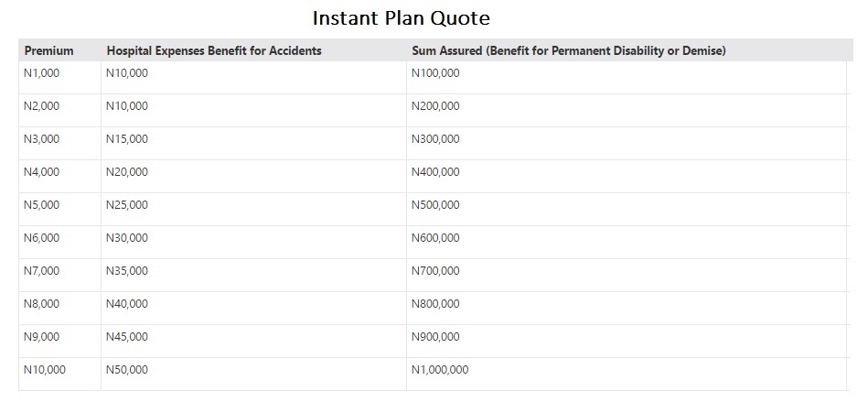Click the N10,000 cell in Premium column
868x413 pixels.
point(45,370)
